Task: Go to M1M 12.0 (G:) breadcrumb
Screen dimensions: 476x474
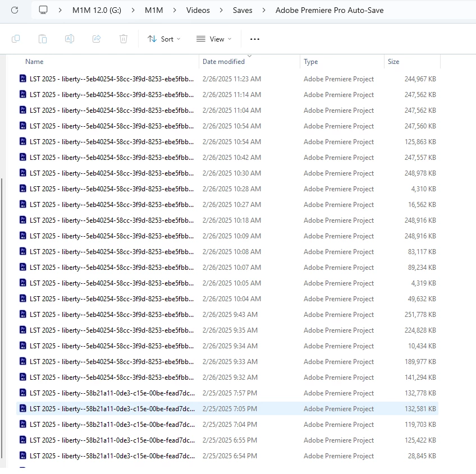Action: pos(97,10)
